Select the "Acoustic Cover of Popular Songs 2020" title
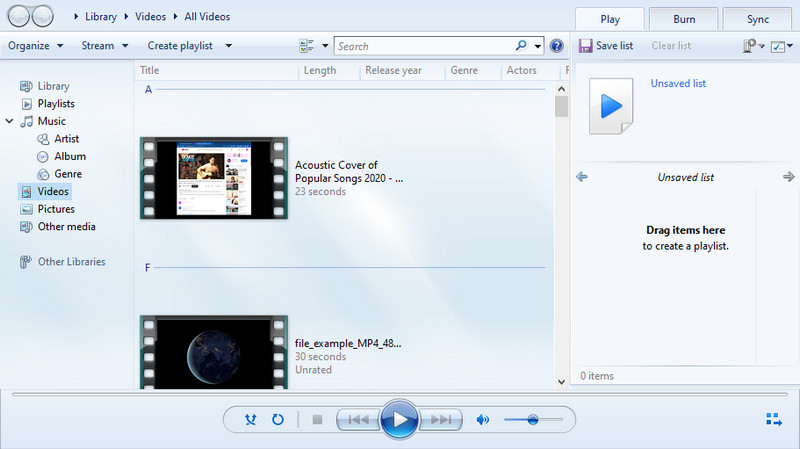This screenshot has height=449, width=800. click(x=349, y=172)
